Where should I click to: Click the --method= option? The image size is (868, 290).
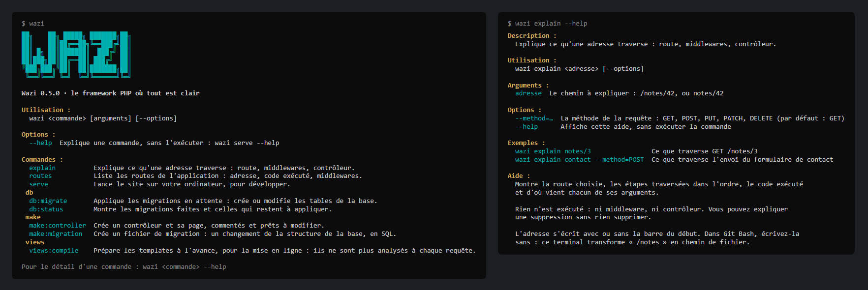(534, 118)
